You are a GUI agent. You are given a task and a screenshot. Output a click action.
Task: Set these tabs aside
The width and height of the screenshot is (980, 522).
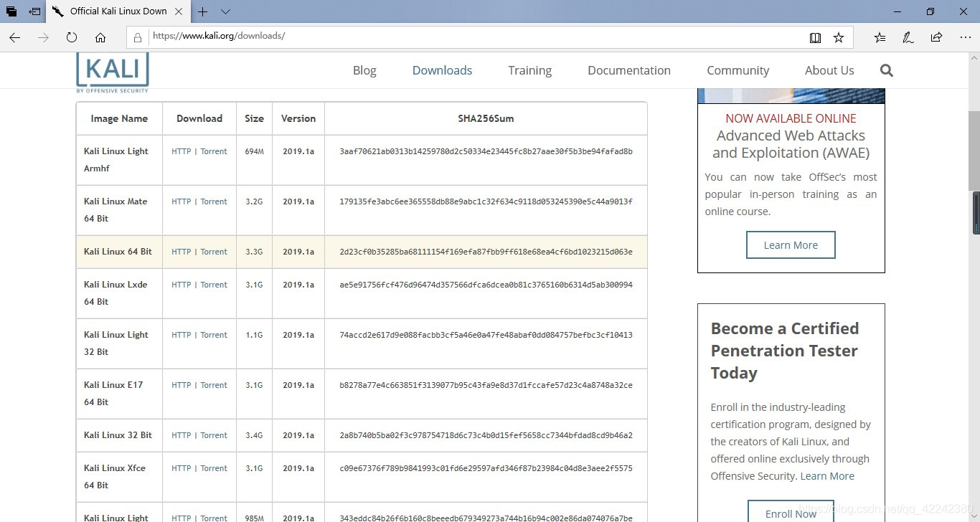(x=34, y=11)
